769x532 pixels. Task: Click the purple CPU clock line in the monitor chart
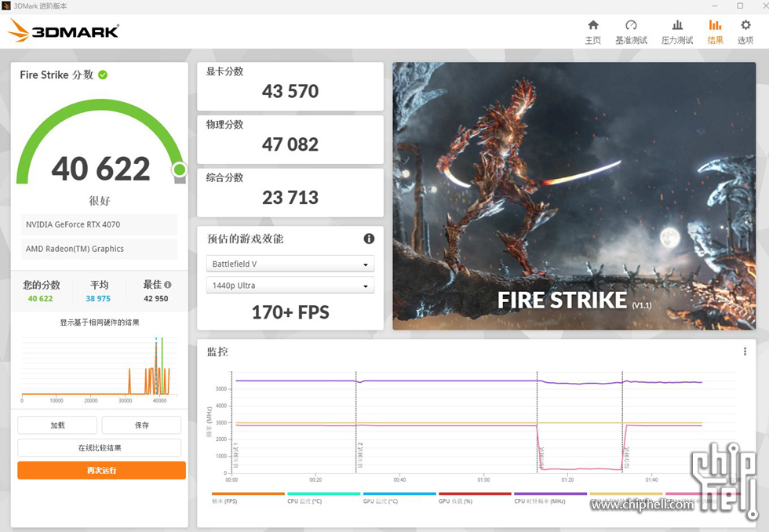pyautogui.click(x=468, y=381)
